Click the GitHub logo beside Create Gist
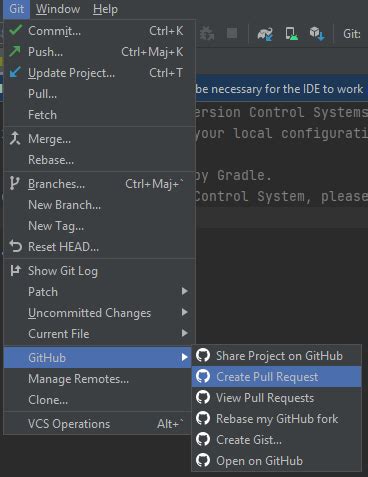The height and width of the screenshot is (477, 368). tap(203, 439)
